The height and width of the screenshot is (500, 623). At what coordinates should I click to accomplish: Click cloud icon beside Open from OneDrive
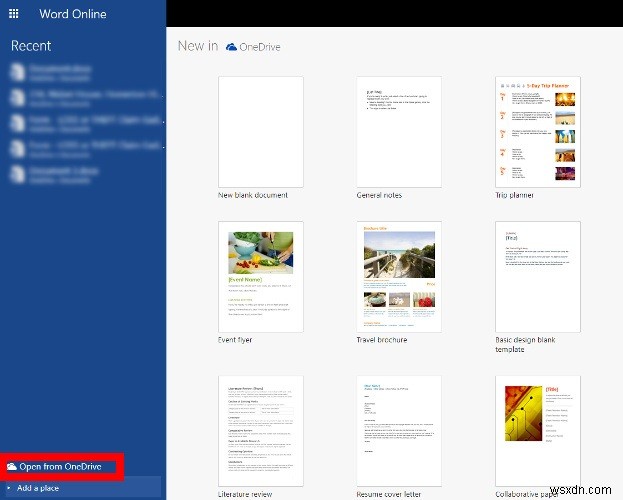pos(12,467)
